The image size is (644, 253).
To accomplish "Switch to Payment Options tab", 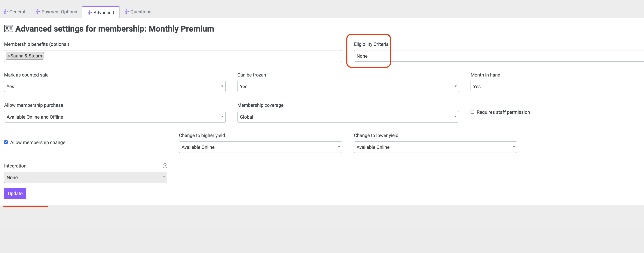I will (x=56, y=12).
